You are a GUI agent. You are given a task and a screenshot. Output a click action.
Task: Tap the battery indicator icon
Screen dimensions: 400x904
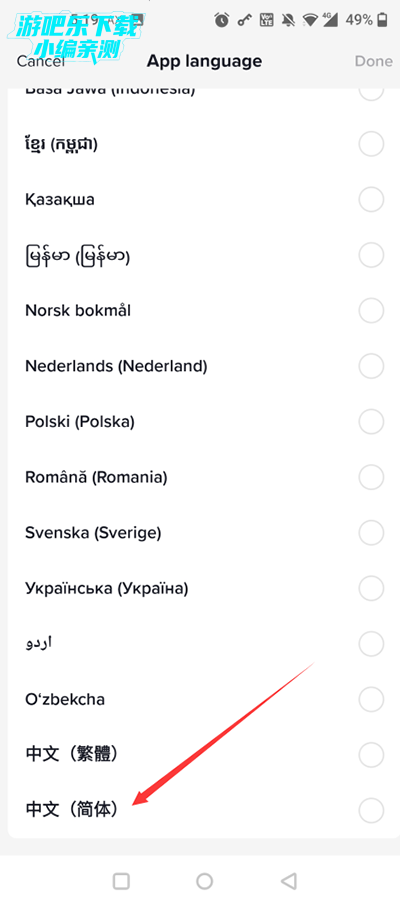click(x=383, y=20)
